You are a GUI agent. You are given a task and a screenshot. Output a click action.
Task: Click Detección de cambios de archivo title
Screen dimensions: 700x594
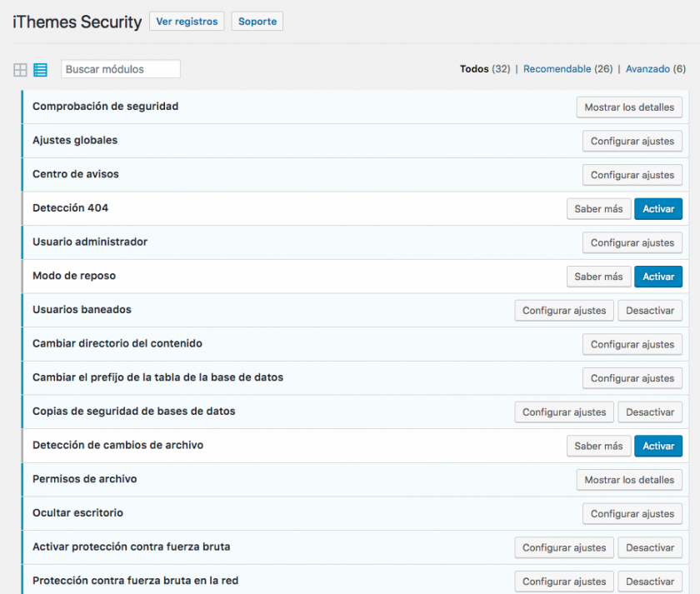pos(117,445)
